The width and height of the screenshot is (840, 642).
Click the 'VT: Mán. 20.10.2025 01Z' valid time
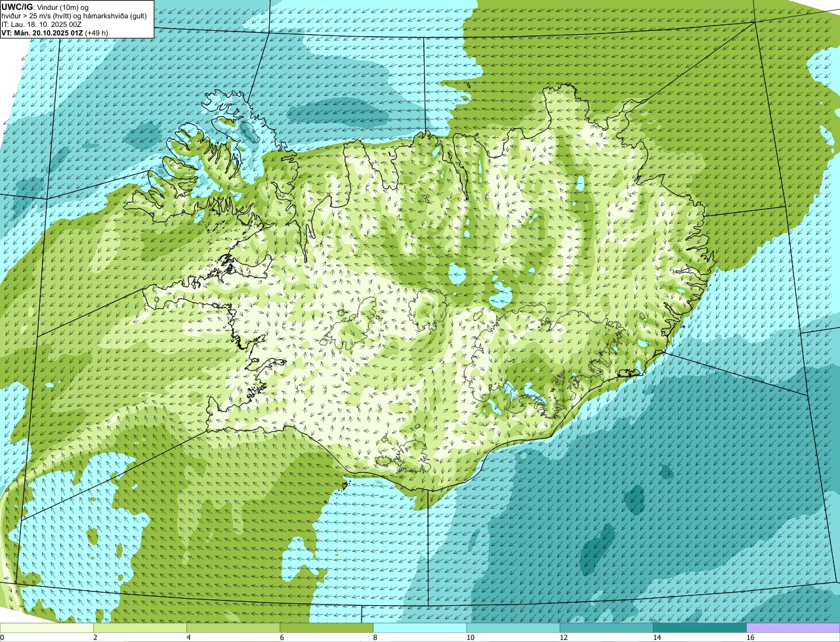tap(42, 33)
